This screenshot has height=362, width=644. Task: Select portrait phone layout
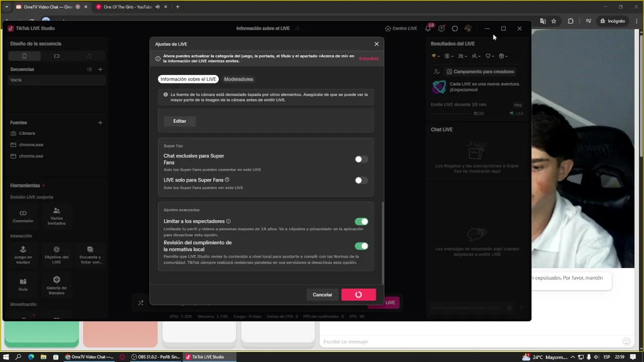click(x=24, y=56)
